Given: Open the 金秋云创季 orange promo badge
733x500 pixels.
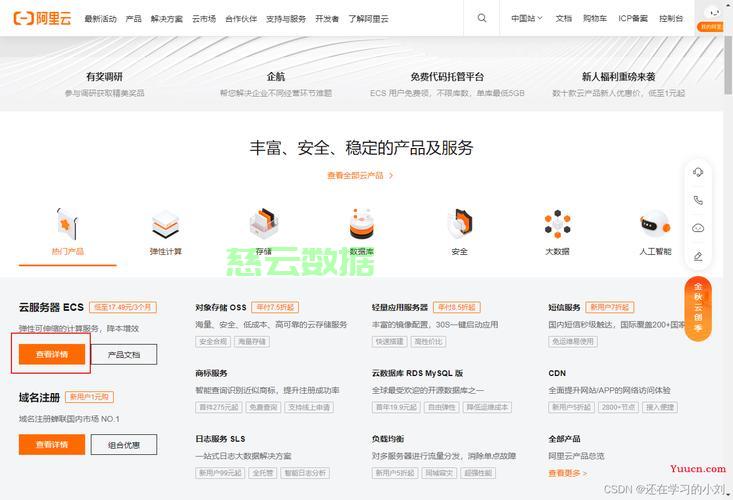Looking at the screenshot, I should click(698, 308).
